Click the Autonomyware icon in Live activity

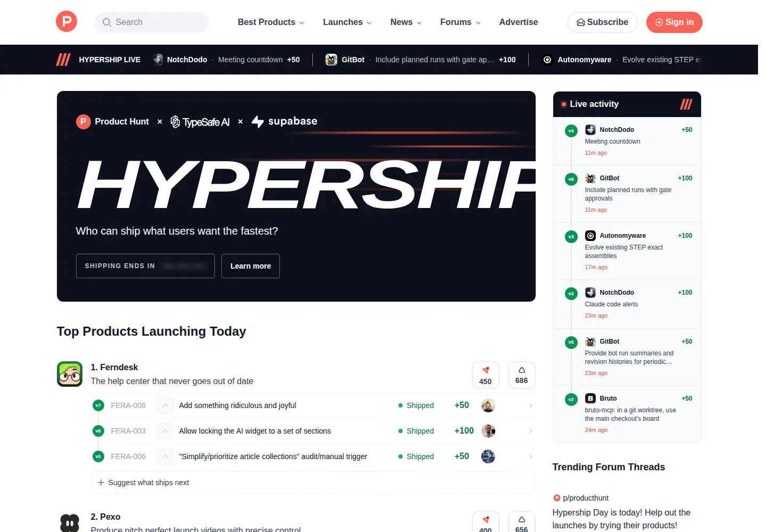590,236
